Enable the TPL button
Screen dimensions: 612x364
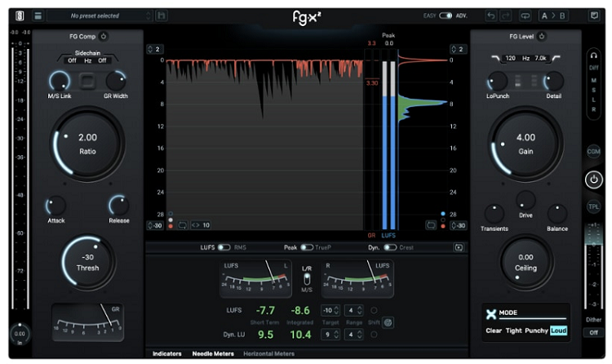point(594,206)
